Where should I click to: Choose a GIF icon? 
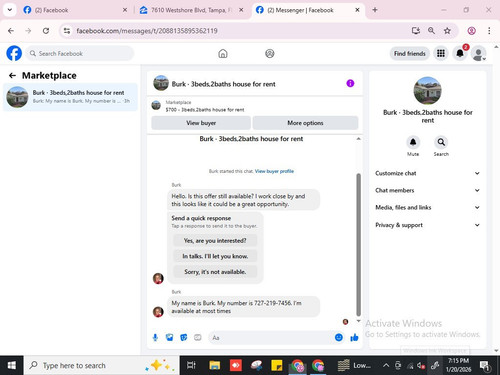click(x=198, y=338)
